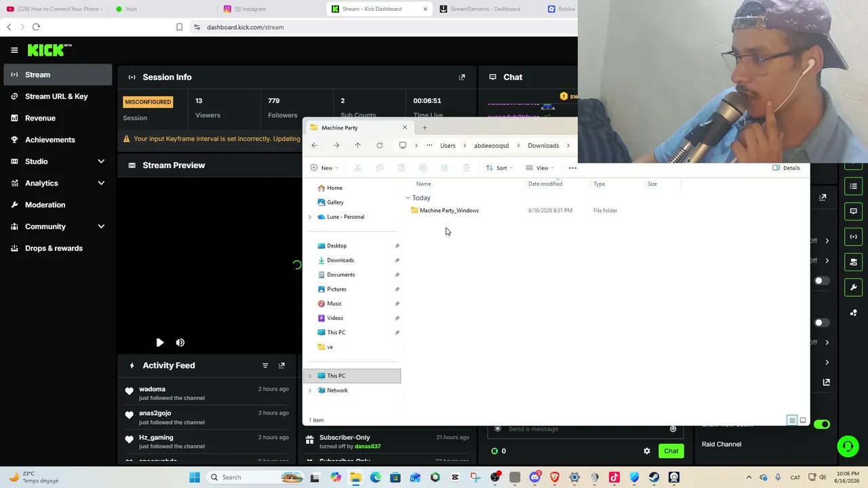
Task: Select the Machine Party_Windows folder
Action: click(449, 211)
